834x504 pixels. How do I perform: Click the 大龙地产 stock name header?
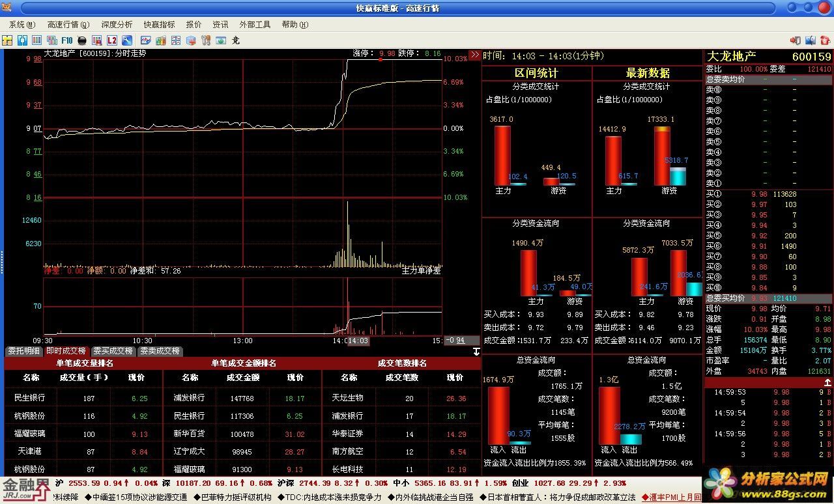(x=732, y=57)
